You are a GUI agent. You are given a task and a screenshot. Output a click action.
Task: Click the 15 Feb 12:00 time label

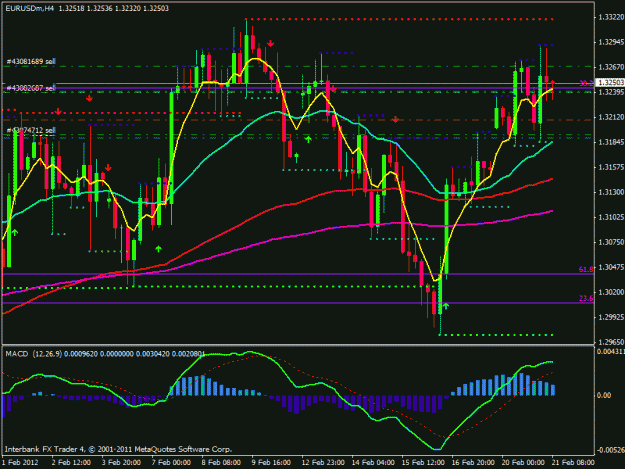tap(423, 462)
